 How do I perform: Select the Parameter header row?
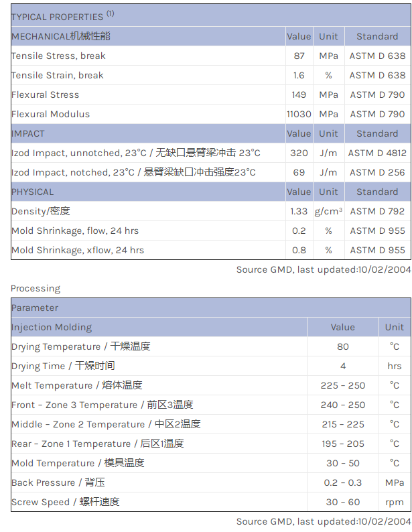click(35, 308)
